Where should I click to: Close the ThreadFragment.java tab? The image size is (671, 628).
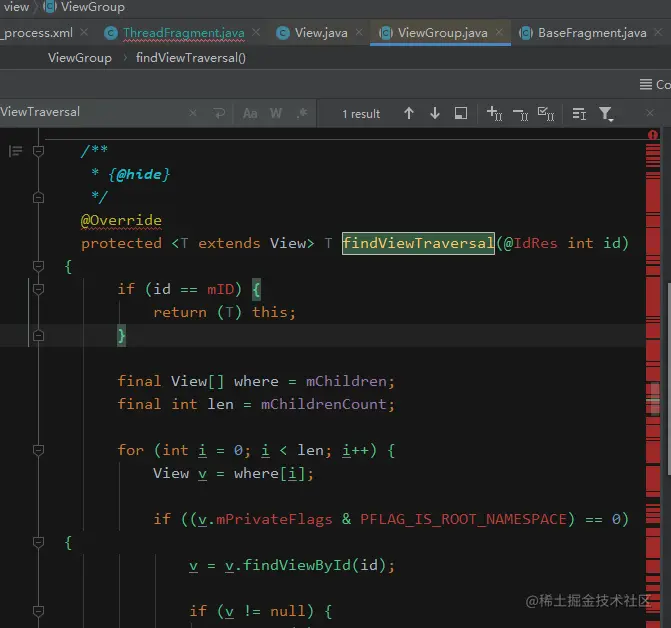(256, 33)
